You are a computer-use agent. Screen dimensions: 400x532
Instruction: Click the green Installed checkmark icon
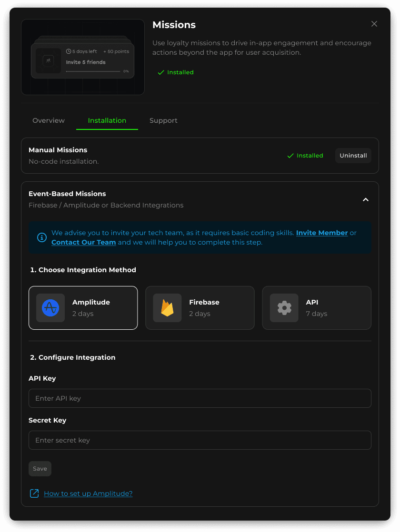click(x=160, y=72)
